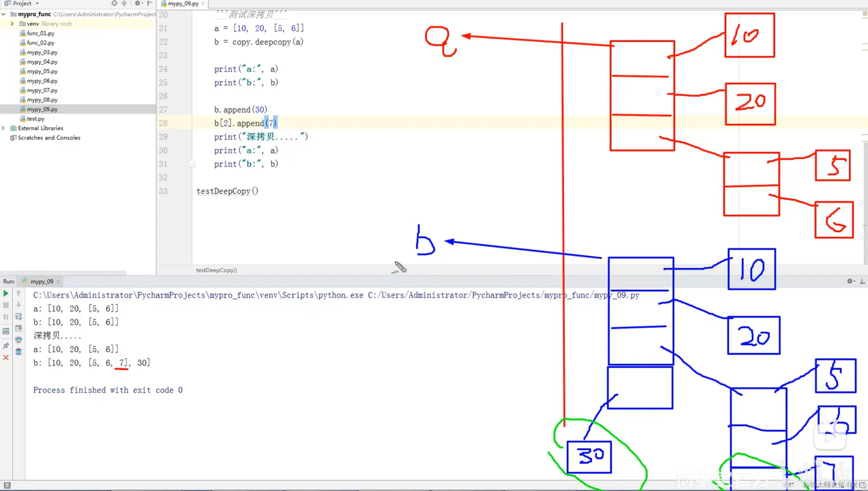Screen dimensions: 868x491
Task: Select mypy_09 tab in Run panel
Action: 41,282
